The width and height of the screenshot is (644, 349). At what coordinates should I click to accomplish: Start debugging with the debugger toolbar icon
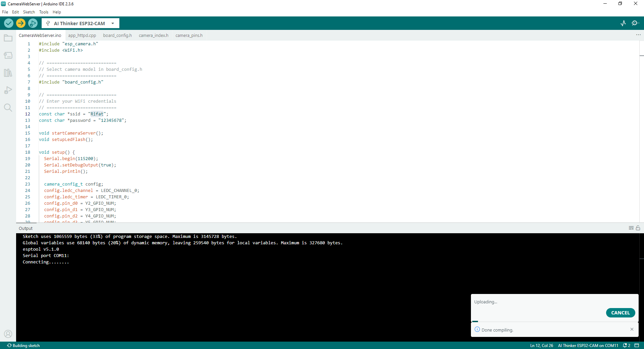tap(33, 23)
